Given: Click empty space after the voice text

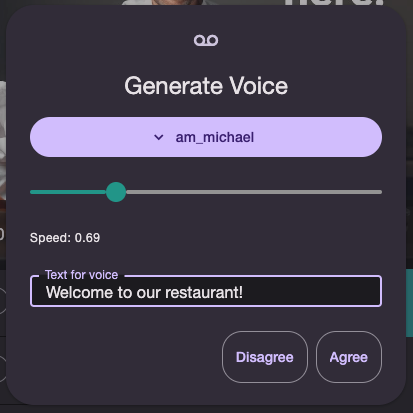Looking at the screenshot, I should point(310,293).
